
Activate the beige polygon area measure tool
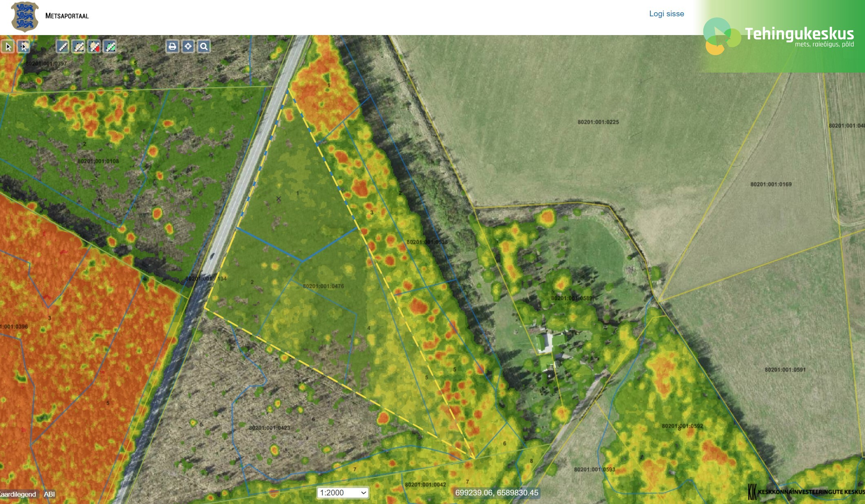[x=78, y=47]
